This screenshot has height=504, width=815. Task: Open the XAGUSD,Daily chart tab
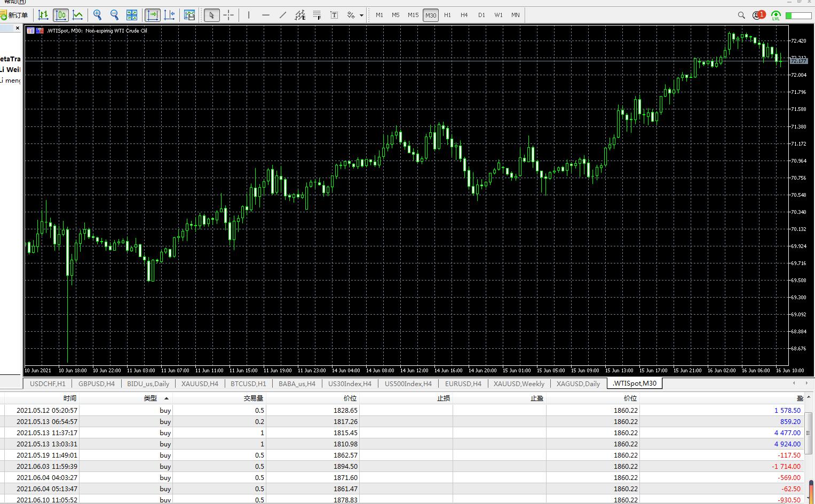coord(578,383)
